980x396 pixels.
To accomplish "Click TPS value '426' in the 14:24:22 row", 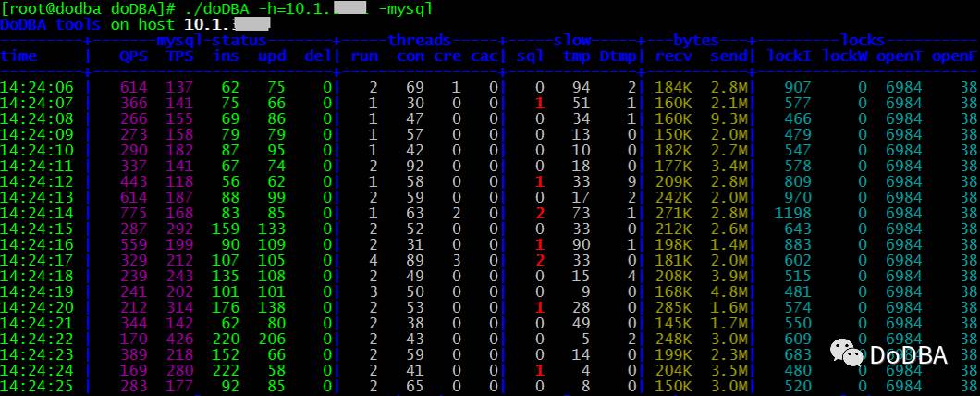I will click(180, 339).
